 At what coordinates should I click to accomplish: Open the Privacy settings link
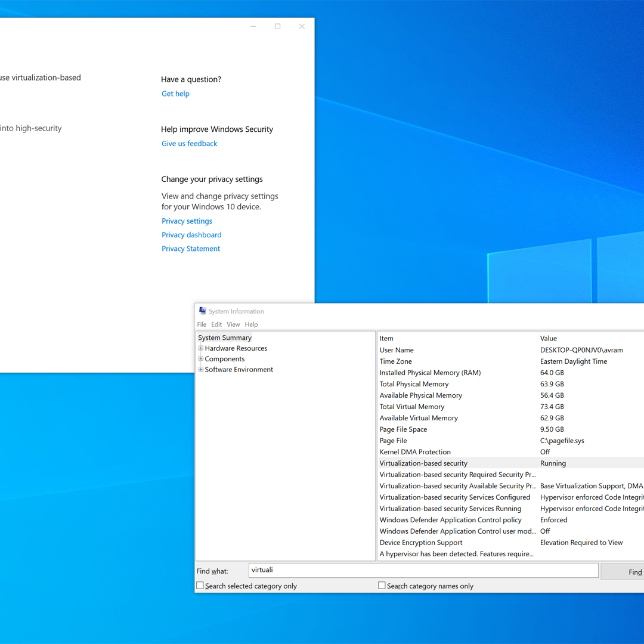tap(187, 221)
